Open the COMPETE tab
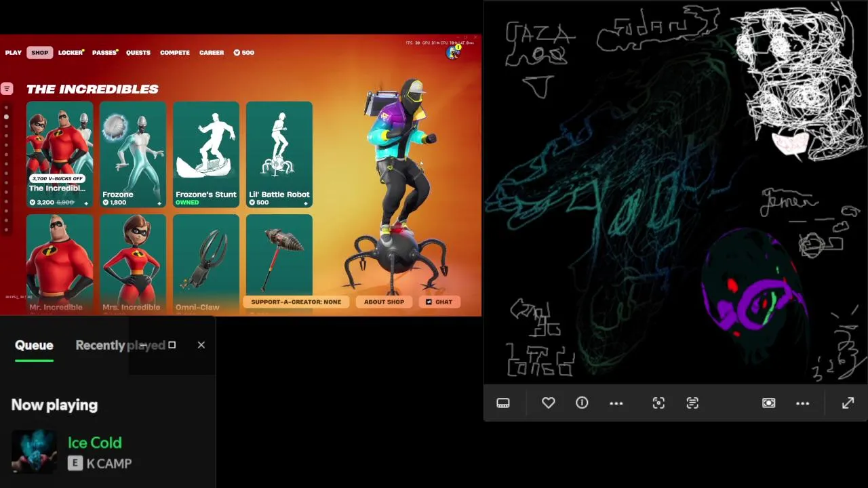868x488 pixels. click(175, 53)
